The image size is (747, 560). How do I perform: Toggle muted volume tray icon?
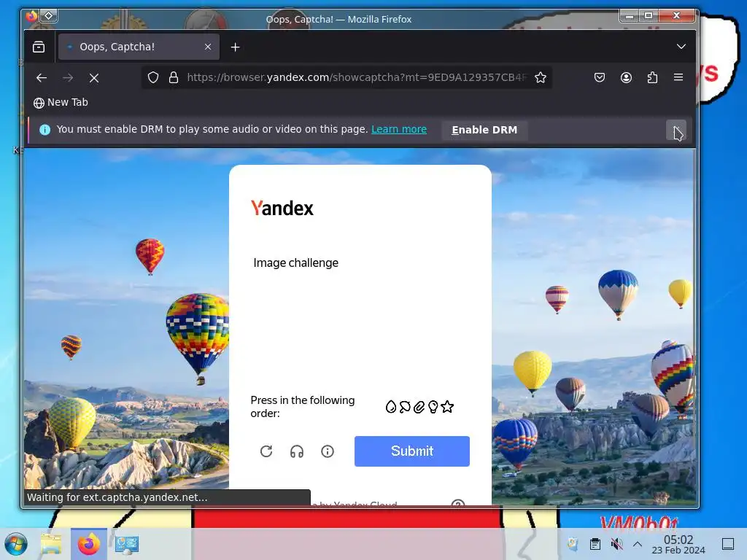pyautogui.click(x=616, y=544)
